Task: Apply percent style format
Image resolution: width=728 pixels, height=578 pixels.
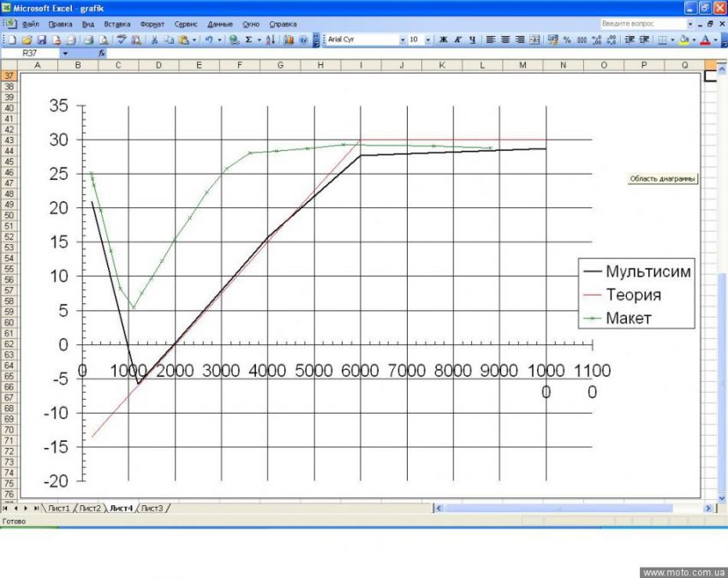Action: tap(567, 39)
